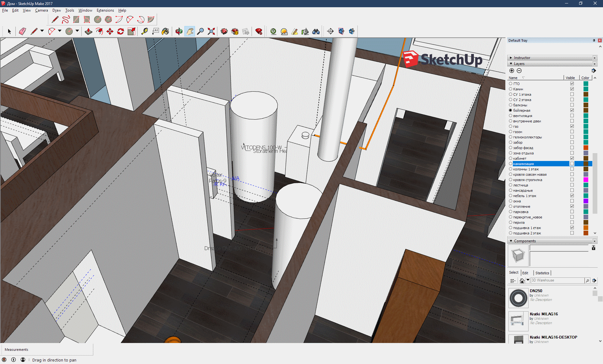The height and width of the screenshot is (364, 603).
Task: Toggle visibility of канализация layer
Action: pyautogui.click(x=572, y=164)
